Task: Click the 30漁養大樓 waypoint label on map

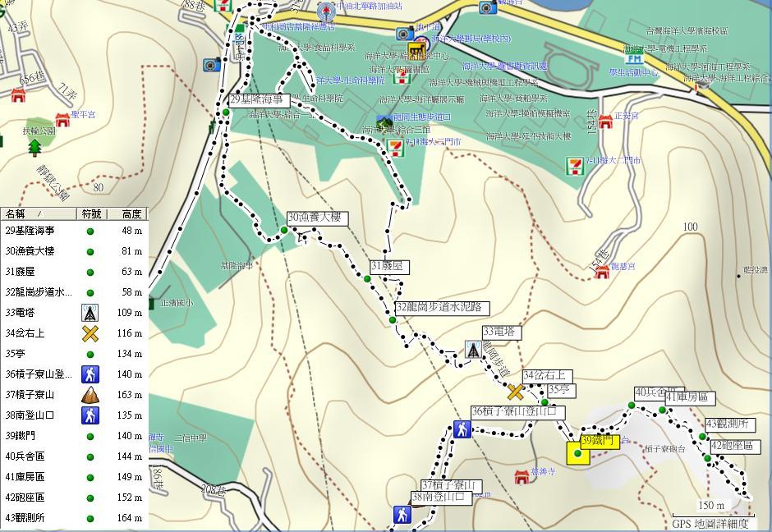Action: [x=318, y=218]
